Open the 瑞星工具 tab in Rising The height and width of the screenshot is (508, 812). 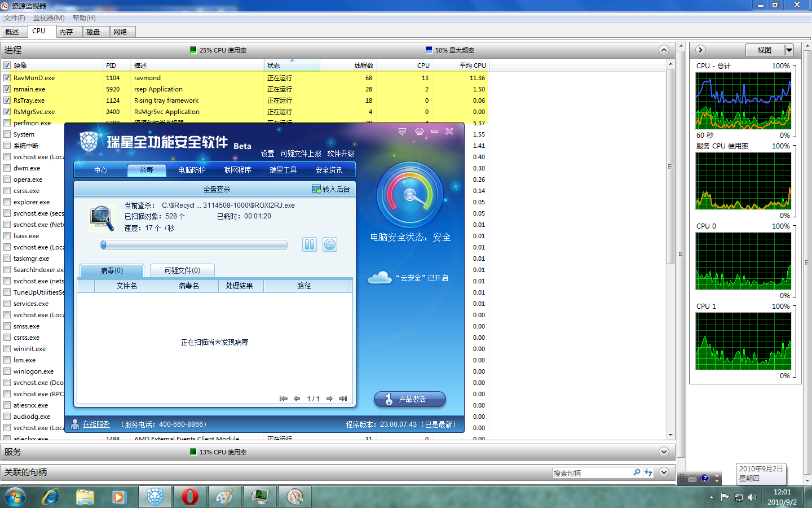[x=283, y=170]
